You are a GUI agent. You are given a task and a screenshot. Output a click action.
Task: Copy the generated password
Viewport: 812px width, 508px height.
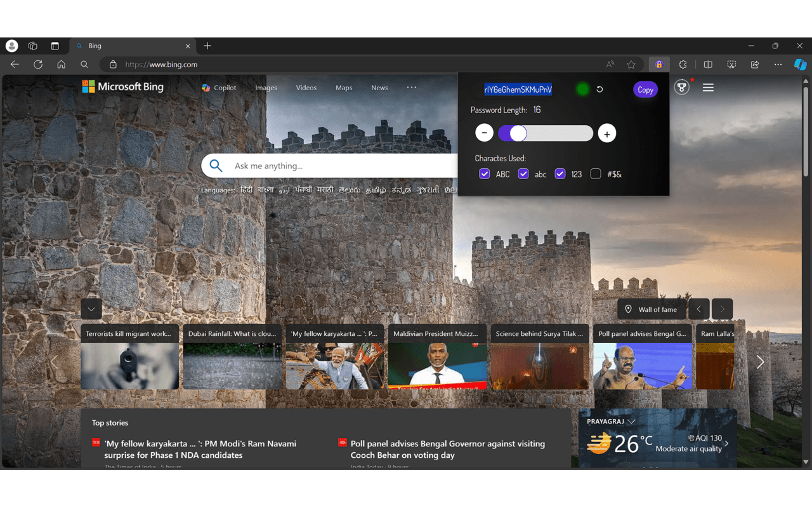(x=645, y=90)
